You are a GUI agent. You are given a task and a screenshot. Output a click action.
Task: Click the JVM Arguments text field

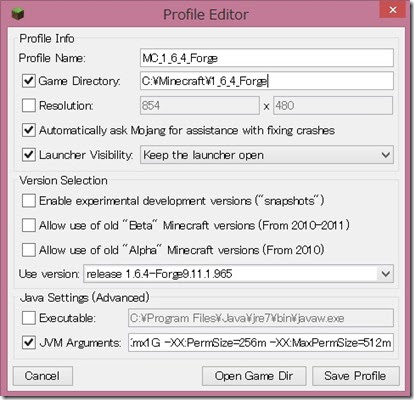tap(261, 342)
